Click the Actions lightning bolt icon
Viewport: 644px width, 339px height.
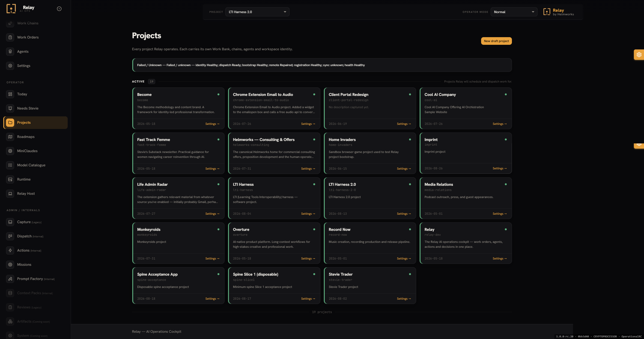point(10,250)
